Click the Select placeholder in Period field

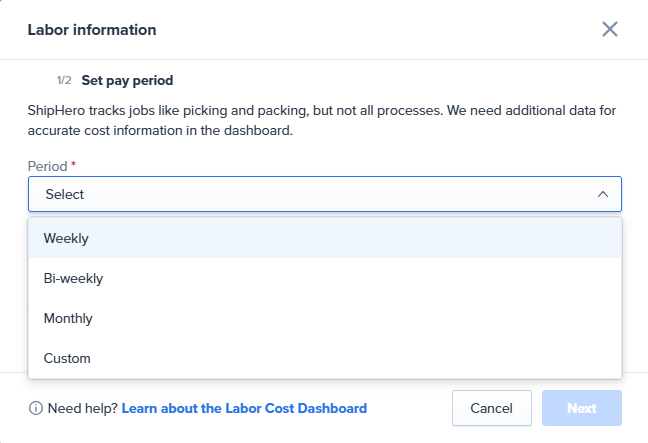pyautogui.click(x=65, y=194)
